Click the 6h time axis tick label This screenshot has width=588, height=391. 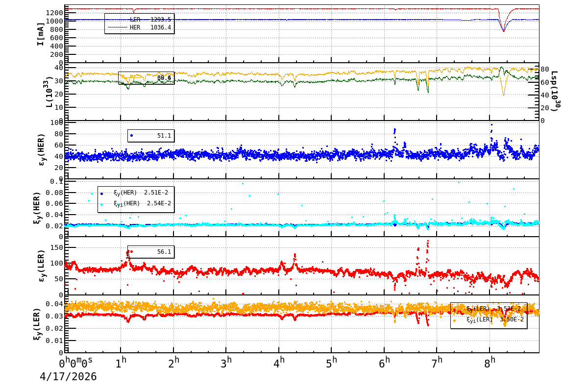coord(384,363)
